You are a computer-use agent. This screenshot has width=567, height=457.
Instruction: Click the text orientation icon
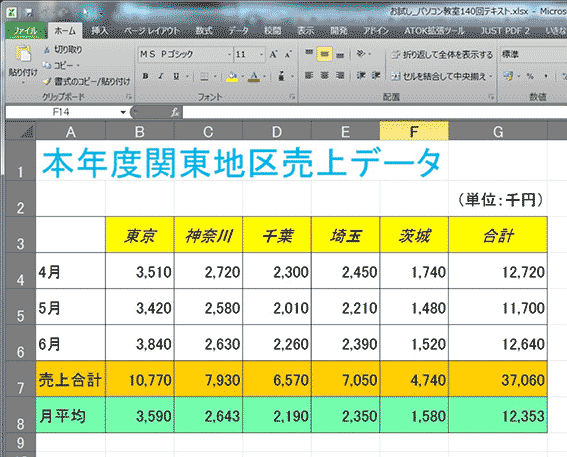click(x=361, y=54)
